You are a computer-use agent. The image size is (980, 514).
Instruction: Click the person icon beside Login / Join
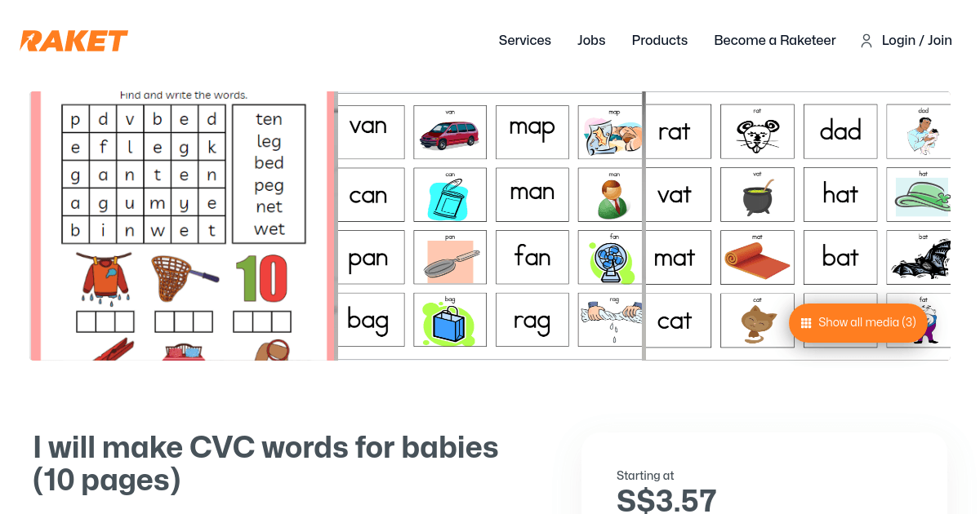pos(866,40)
